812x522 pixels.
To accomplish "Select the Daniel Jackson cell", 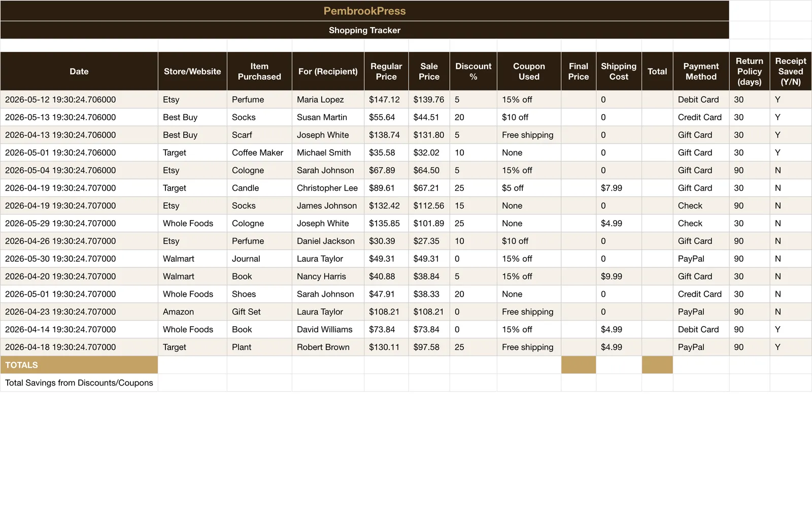I will coord(328,241).
